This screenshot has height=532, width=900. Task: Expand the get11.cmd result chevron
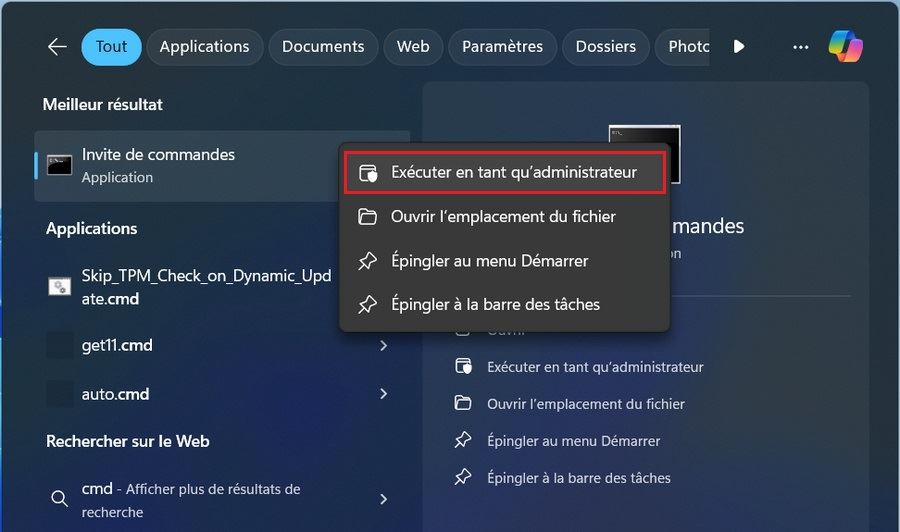384,346
